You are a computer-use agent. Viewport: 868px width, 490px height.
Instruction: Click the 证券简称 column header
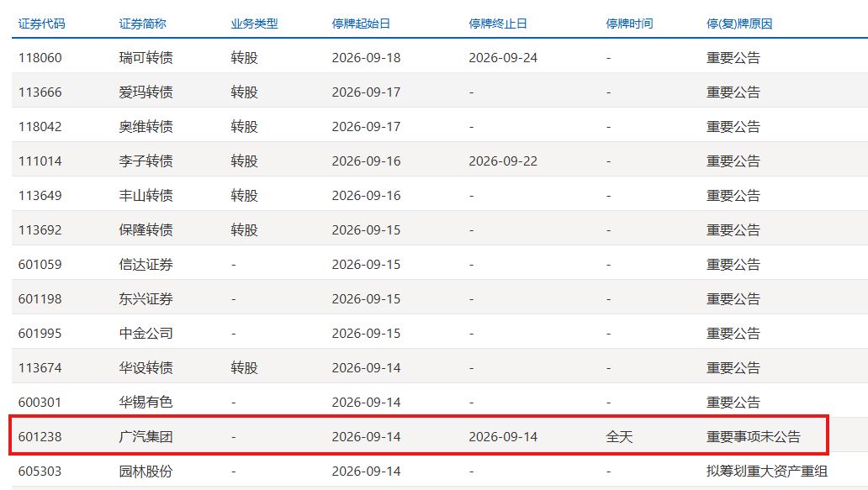142,24
